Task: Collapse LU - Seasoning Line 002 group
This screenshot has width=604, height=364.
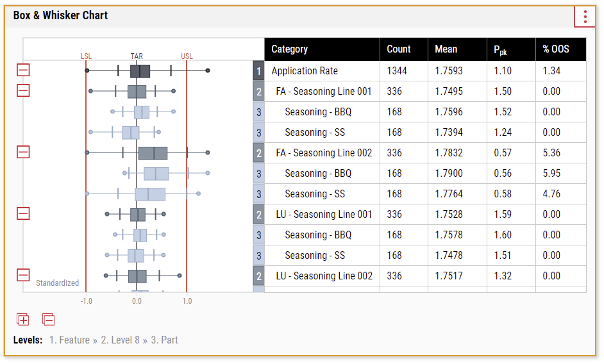Action: click(x=23, y=275)
